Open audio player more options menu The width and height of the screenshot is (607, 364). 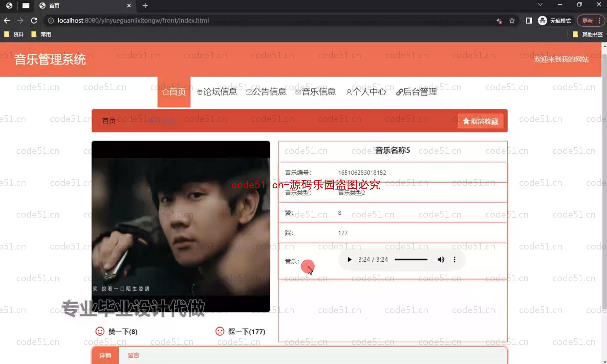[454, 259]
